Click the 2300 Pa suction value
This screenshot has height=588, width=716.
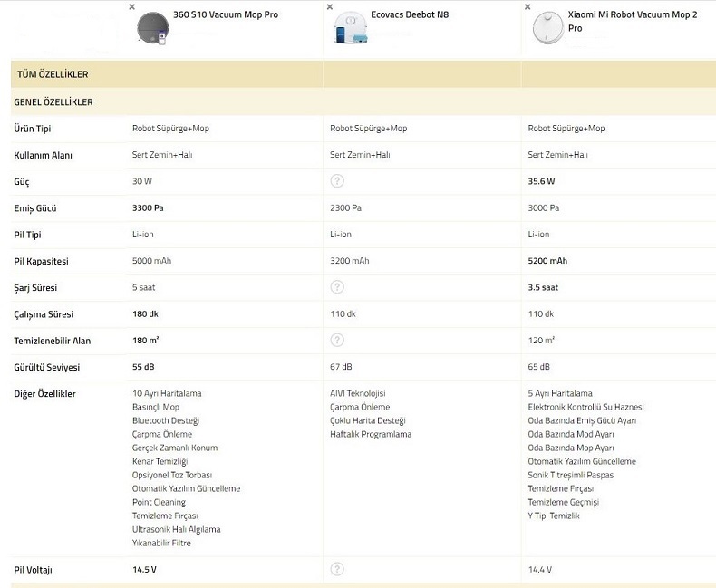(345, 207)
